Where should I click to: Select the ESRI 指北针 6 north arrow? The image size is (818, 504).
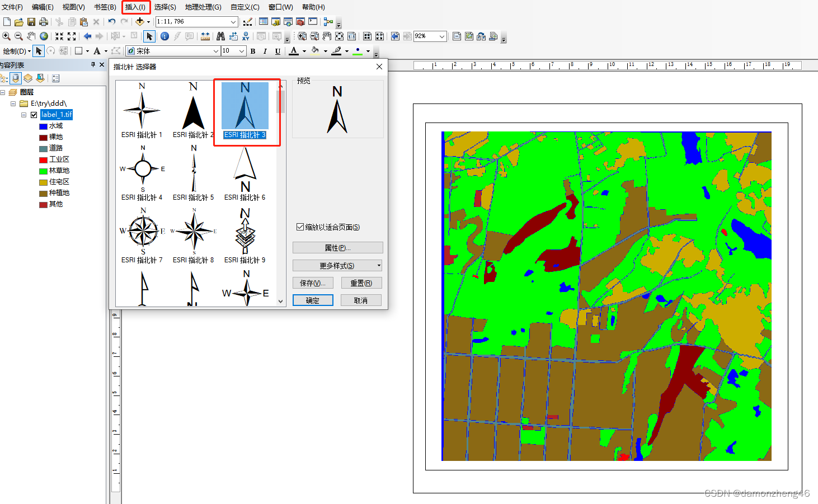click(x=245, y=173)
